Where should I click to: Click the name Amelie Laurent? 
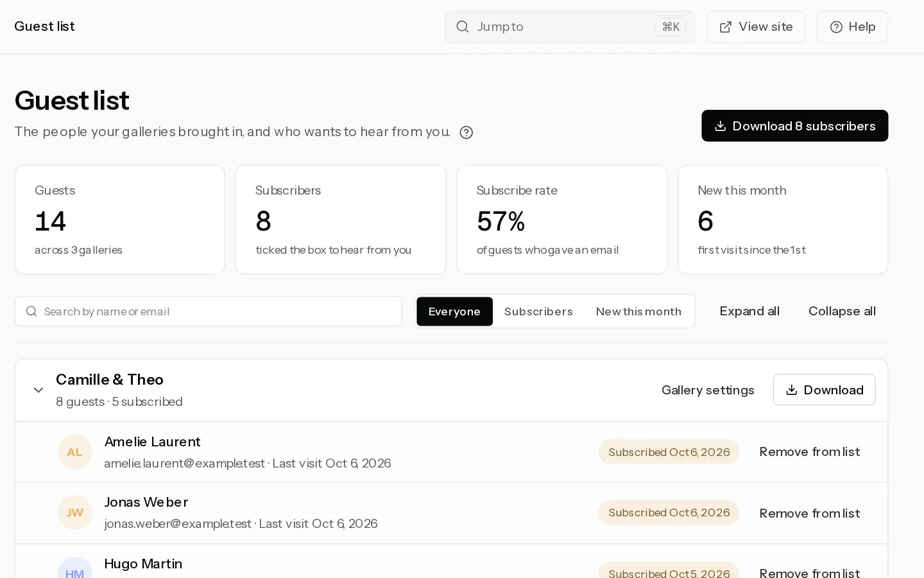click(x=153, y=442)
